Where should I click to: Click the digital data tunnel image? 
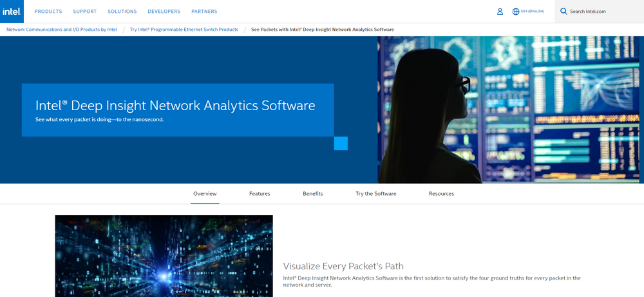[164, 256]
